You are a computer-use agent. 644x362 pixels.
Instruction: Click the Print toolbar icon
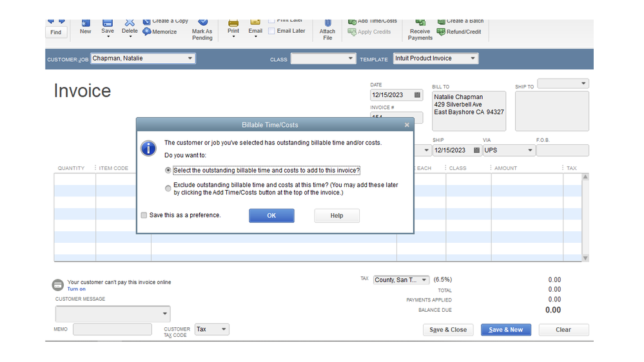point(233,23)
